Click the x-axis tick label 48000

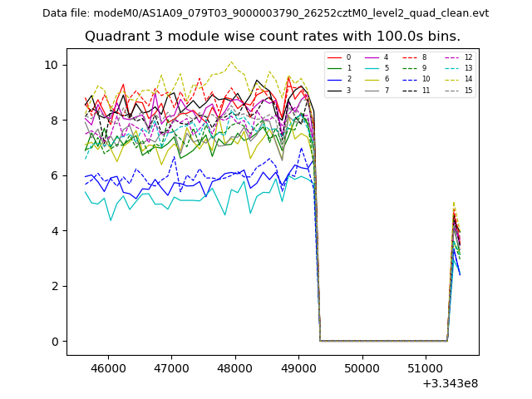point(235,367)
